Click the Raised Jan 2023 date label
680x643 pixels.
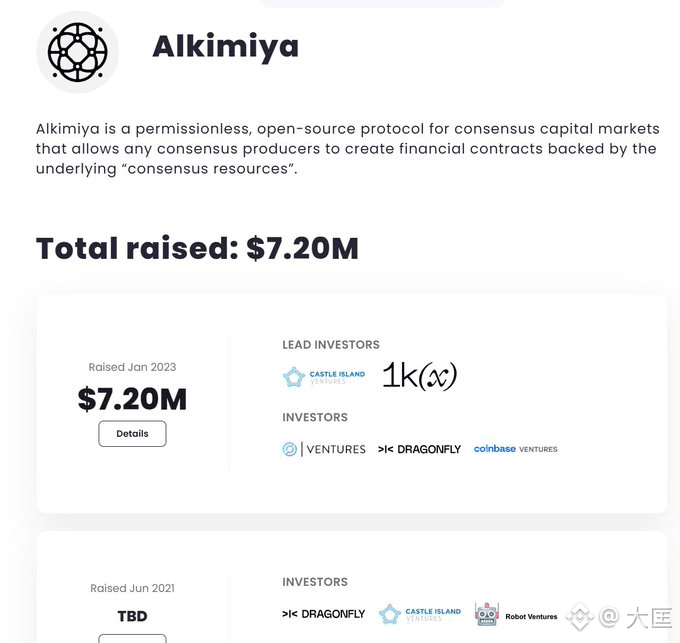pos(132,367)
